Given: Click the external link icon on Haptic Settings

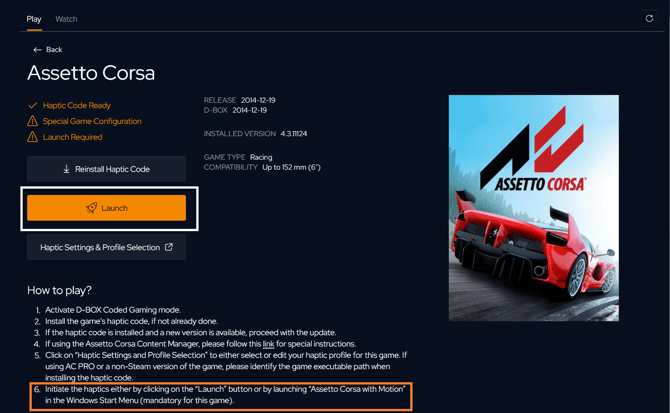Looking at the screenshot, I should point(169,247).
